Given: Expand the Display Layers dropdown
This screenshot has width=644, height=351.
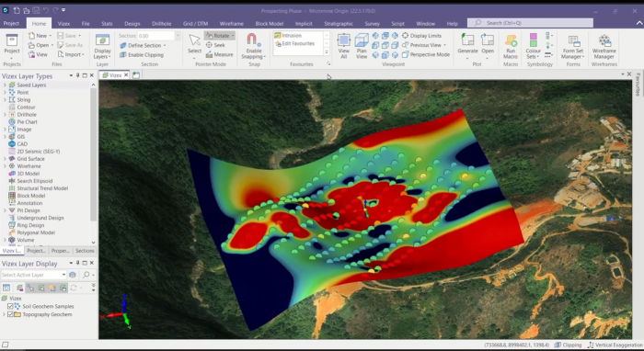Looking at the screenshot, I should tap(102, 57).
